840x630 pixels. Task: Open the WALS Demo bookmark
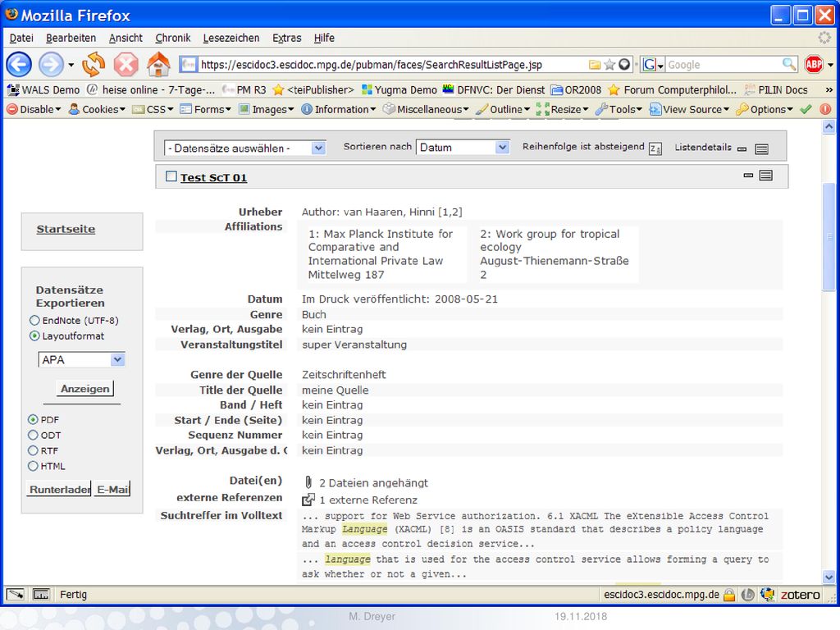click(x=43, y=90)
